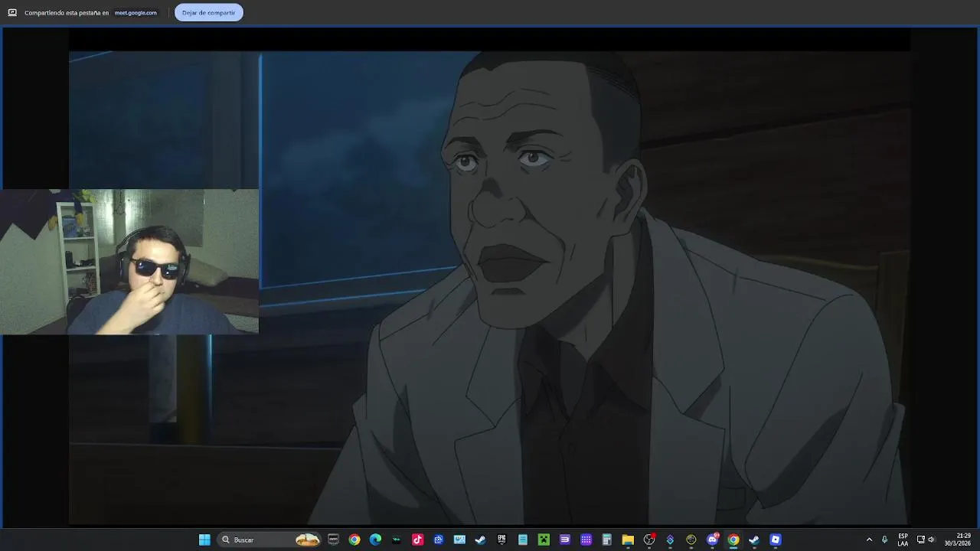Open the yellow circular app icon

click(691, 540)
